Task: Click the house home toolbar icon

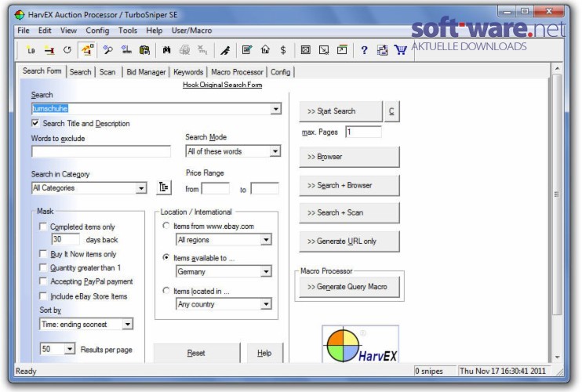Action: click(265, 50)
